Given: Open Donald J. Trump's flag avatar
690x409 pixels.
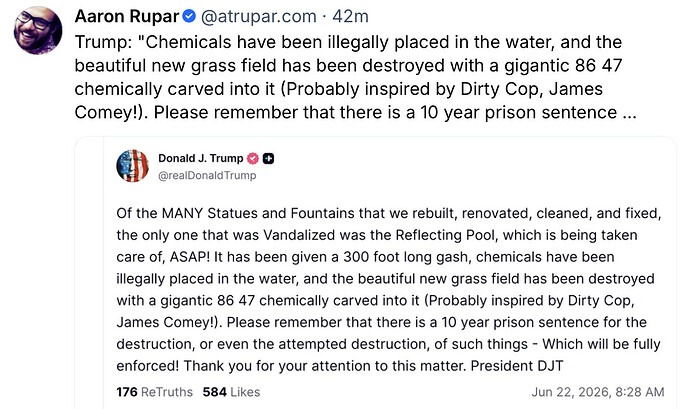Looking at the screenshot, I should tap(132, 166).
